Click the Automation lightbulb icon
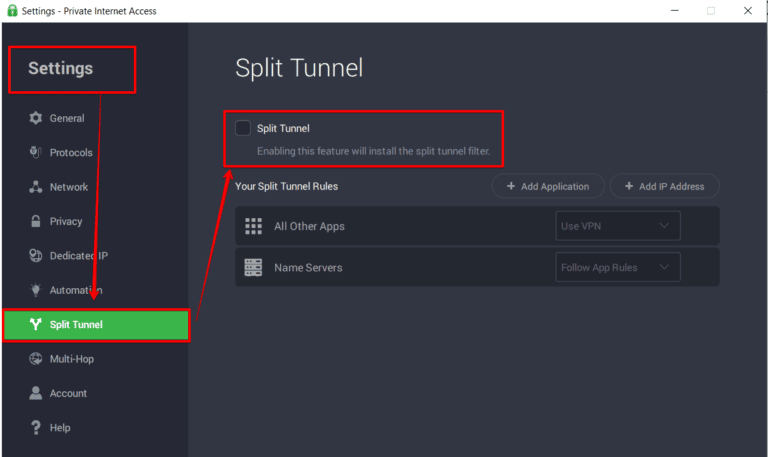Screen dimensions: 768x457 36,290
